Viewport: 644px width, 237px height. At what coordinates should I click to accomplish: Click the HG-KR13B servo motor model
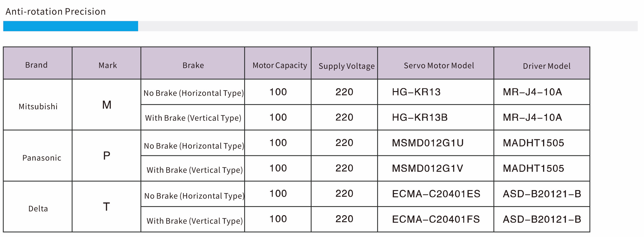click(x=419, y=117)
